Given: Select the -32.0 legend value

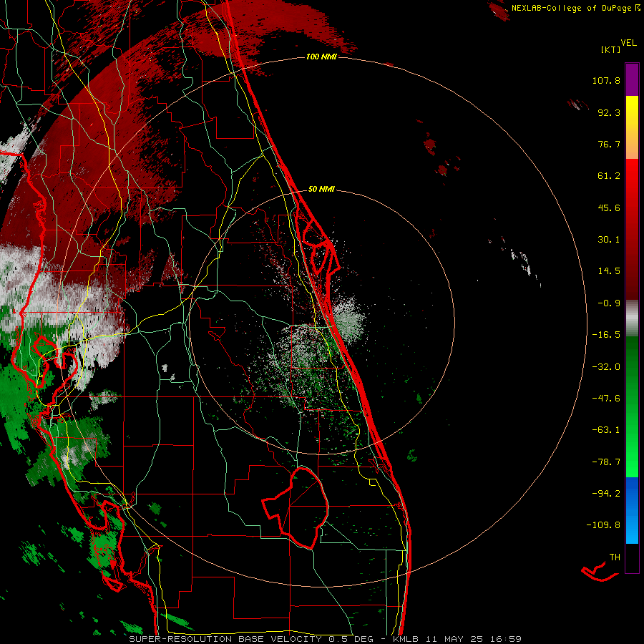Looking at the screenshot, I should tap(606, 367).
